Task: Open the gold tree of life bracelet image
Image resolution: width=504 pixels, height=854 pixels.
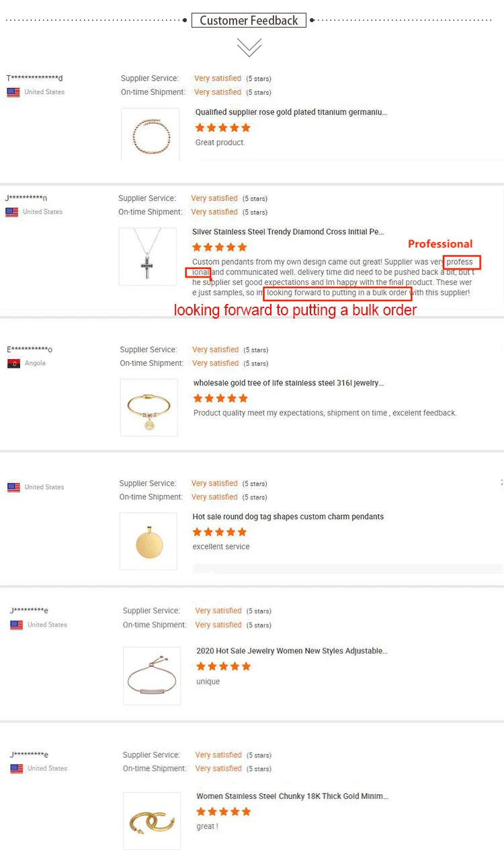Action: [x=149, y=407]
